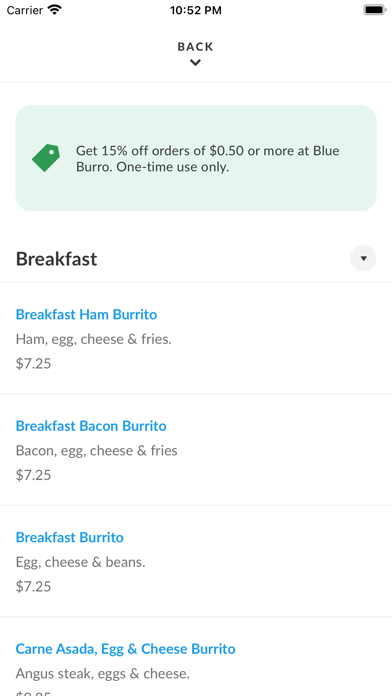Tap Bacon, egg, cheese & fries description
Viewport: 392px width, 696px height.
click(96, 451)
